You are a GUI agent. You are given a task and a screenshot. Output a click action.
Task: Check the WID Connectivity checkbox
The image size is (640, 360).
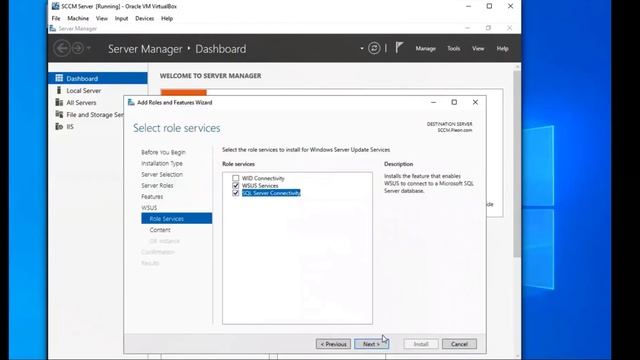click(x=236, y=178)
